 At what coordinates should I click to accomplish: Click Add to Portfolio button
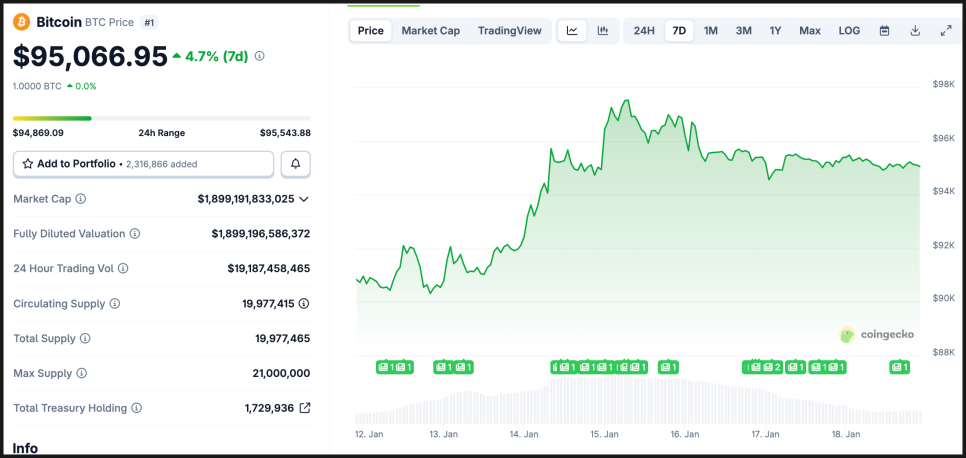click(x=143, y=163)
